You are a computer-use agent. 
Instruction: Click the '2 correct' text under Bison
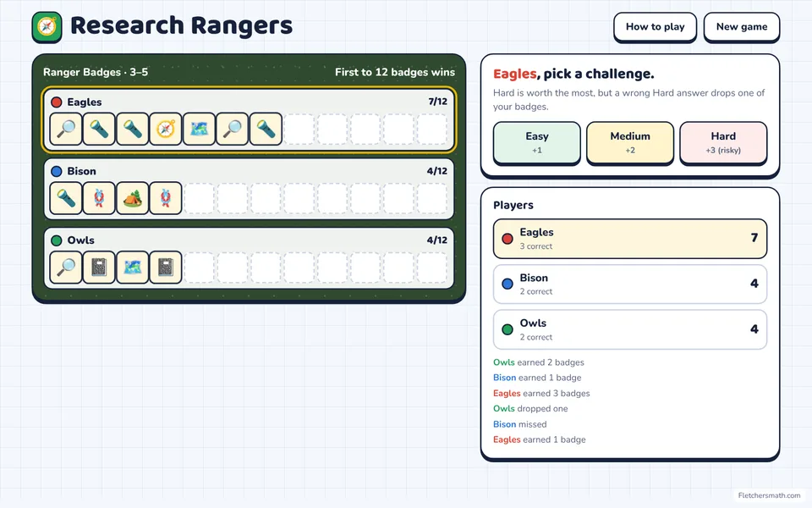(536, 291)
